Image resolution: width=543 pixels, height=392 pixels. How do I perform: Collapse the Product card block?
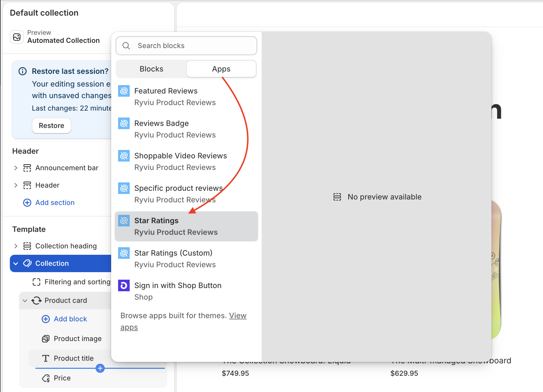[x=25, y=301]
